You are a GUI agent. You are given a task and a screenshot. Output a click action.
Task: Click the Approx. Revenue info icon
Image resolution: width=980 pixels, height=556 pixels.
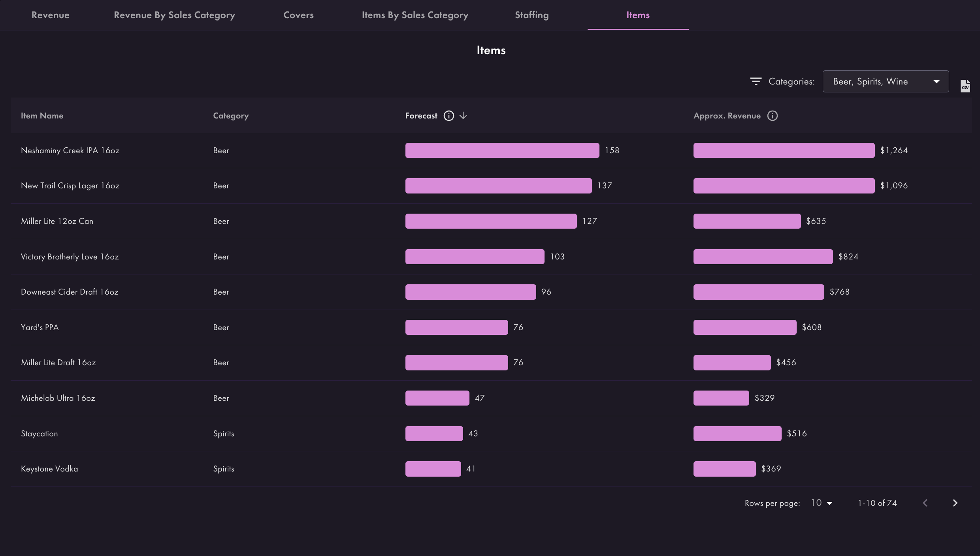pyautogui.click(x=772, y=116)
